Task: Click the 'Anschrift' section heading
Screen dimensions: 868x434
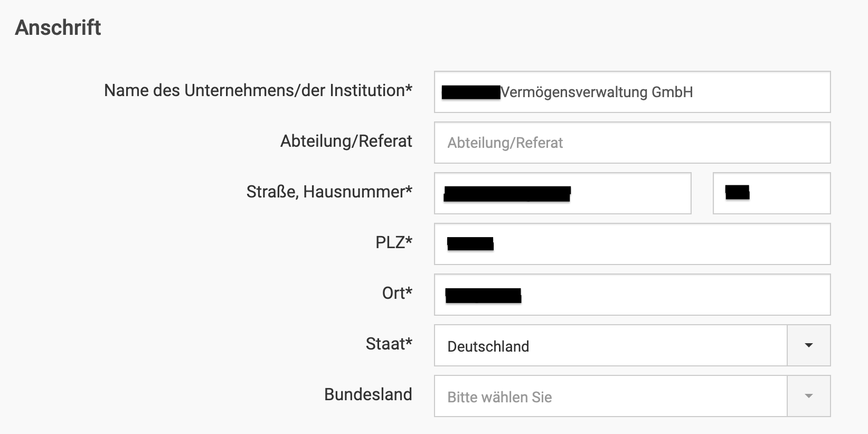Action: pyautogui.click(x=58, y=27)
